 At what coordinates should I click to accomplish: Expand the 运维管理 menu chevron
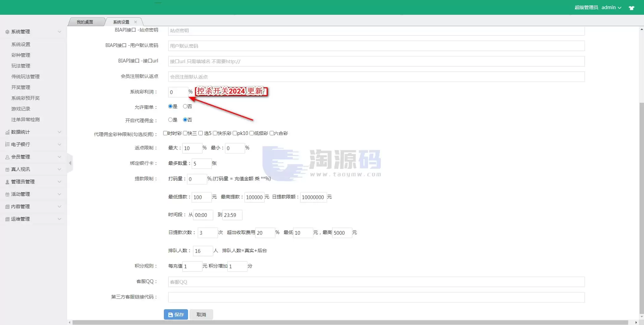(x=59, y=219)
